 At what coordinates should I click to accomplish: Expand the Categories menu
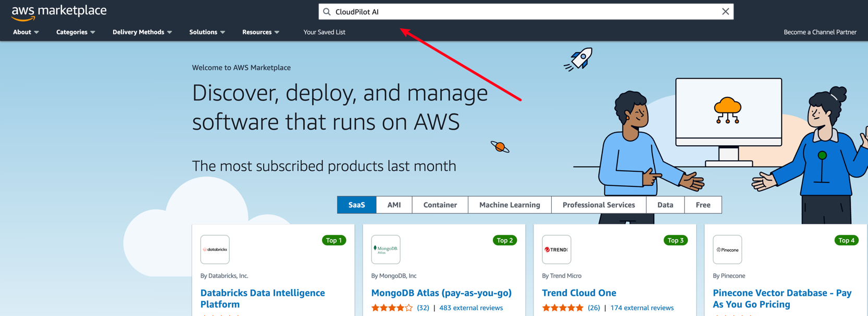click(x=76, y=32)
